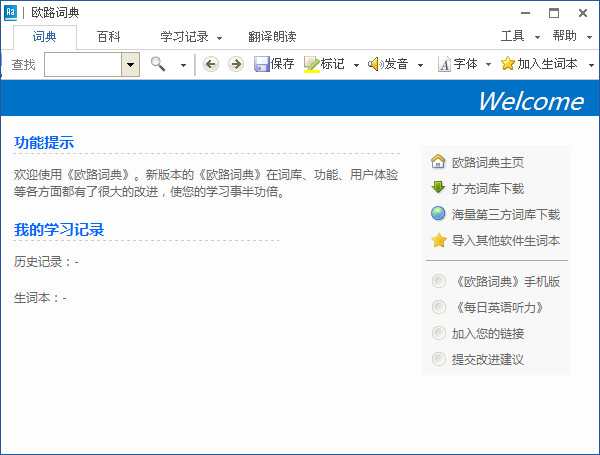
Task: Click the bullet before 提交改进建议
Action: click(x=439, y=359)
